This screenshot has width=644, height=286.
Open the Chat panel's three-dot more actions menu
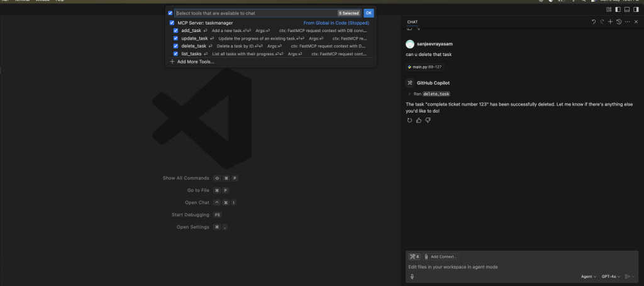pyautogui.click(x=627, y=22)
